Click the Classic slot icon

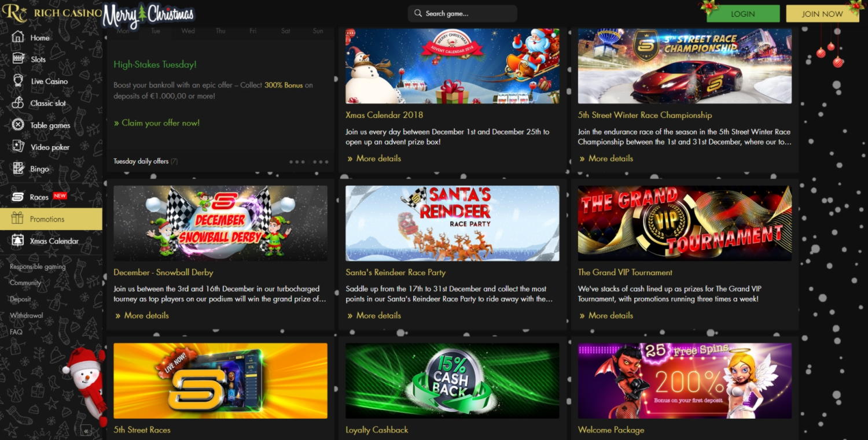18,103
